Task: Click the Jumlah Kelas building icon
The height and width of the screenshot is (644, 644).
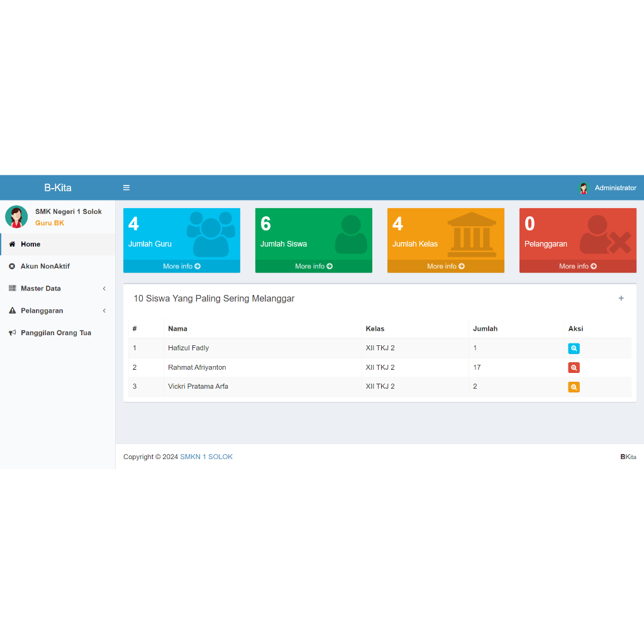Action: [x=472, y=234]
